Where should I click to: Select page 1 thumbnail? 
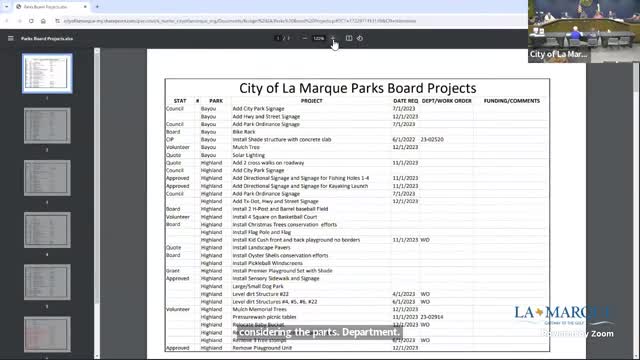[x=47, y=73]
